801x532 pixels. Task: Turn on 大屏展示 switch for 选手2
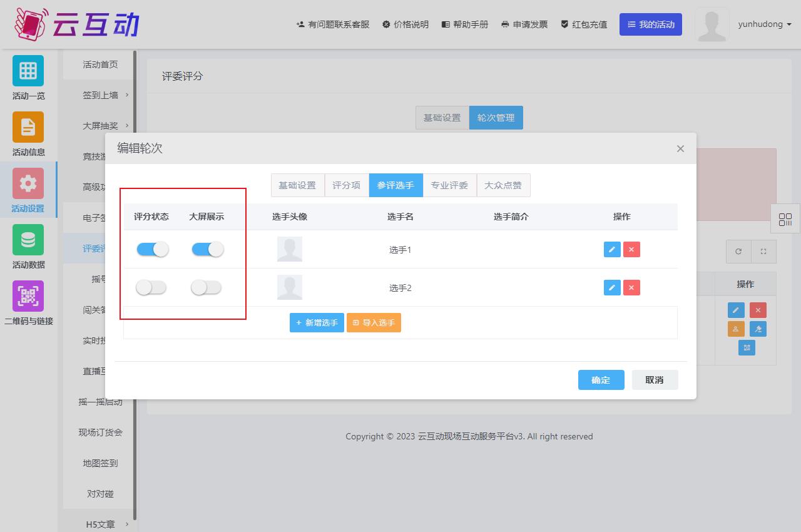(x=207, y=287)
